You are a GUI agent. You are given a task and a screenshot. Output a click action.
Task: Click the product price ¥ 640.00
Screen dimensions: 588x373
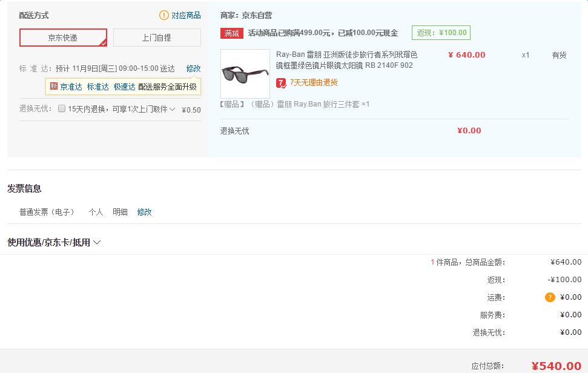click(x=467, y=55)
